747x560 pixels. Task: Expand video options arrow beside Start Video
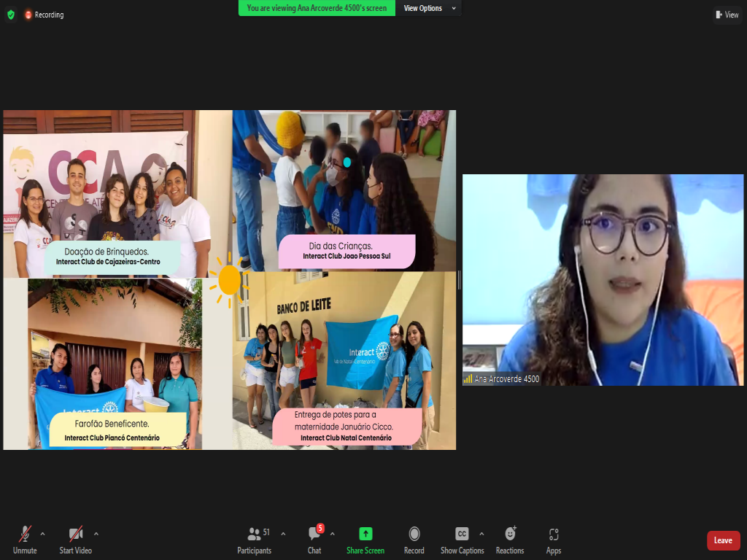96,533
